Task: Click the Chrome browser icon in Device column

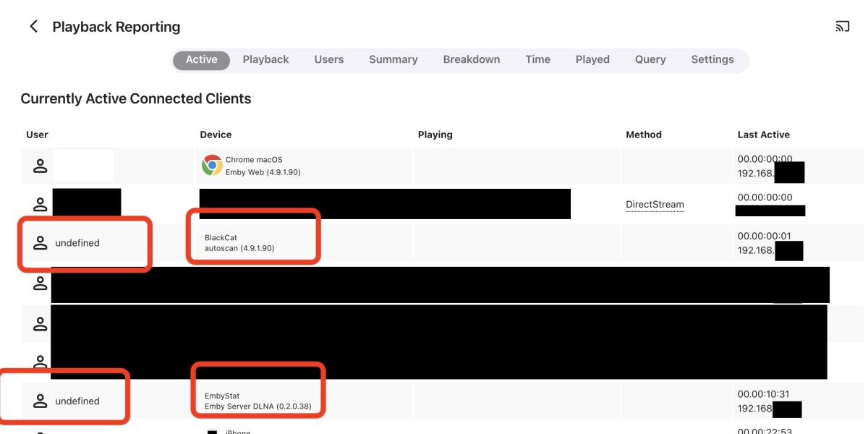Action: coord(212,166)
